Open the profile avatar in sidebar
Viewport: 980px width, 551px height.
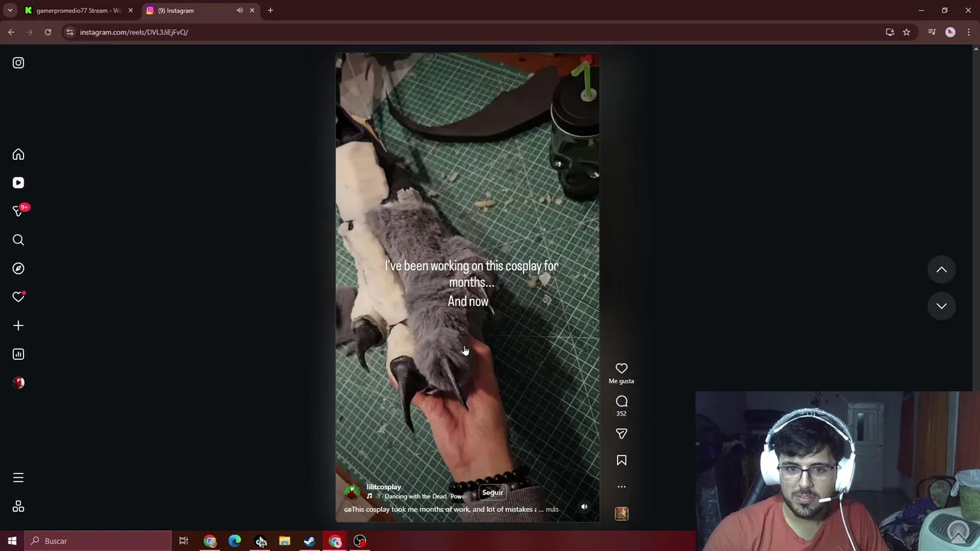[x=18, y=383]
